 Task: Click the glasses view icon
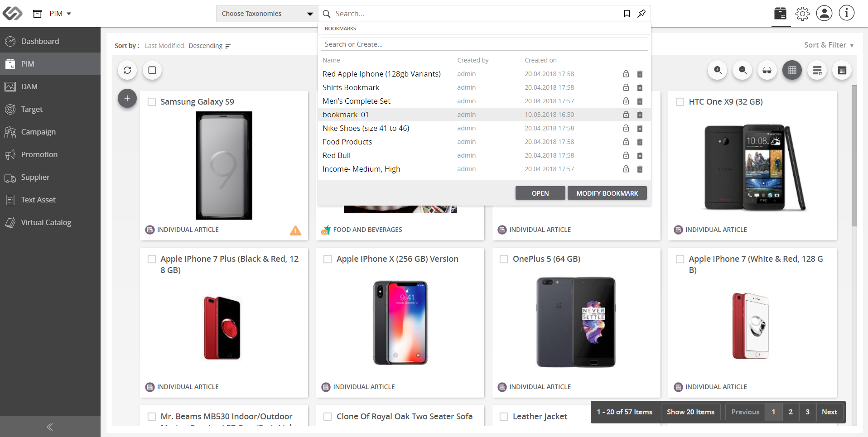(767, 70)
